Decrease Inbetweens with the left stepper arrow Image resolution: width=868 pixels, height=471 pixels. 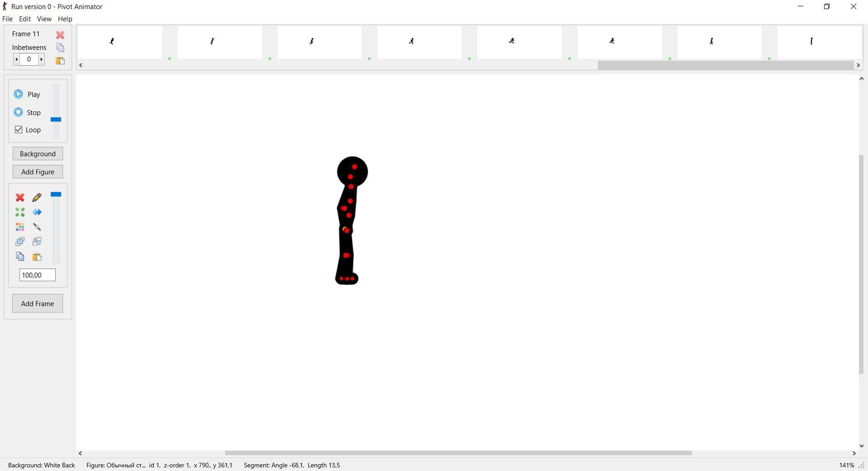point(17,59)
